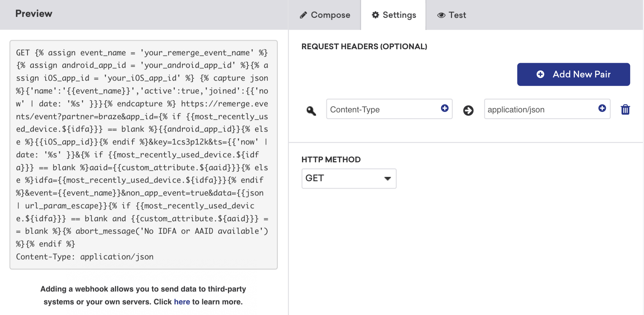Click the Add New Pair button
This screenshot has height=315, width=644.
click(573, 74)
